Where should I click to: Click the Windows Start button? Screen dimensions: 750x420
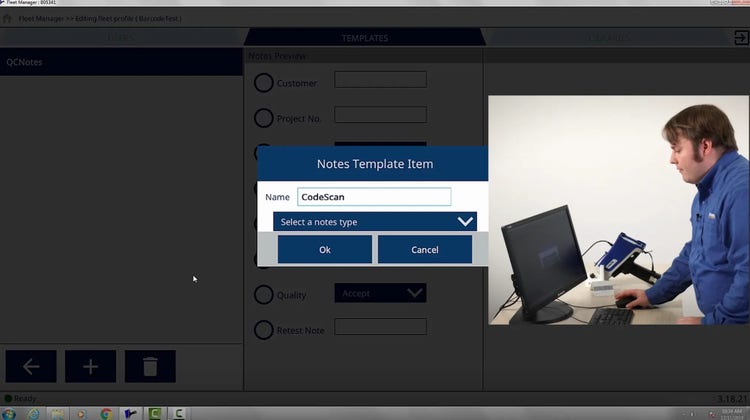click(x=9, y=413)
